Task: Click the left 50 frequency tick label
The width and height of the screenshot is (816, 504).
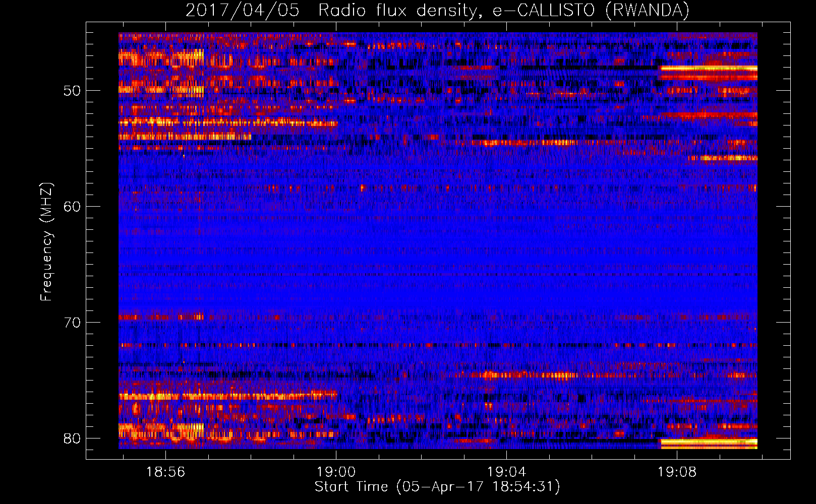Action: click(x=72, y=91)
